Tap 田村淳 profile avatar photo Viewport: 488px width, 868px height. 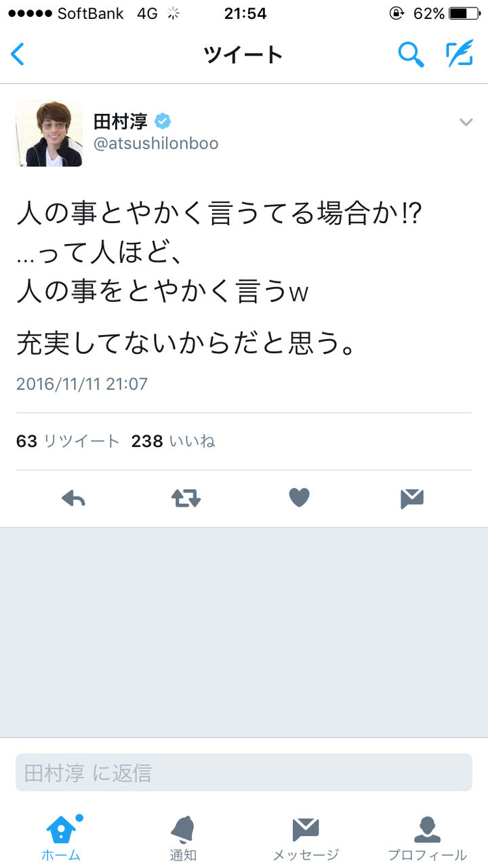(x=49, y=133)
